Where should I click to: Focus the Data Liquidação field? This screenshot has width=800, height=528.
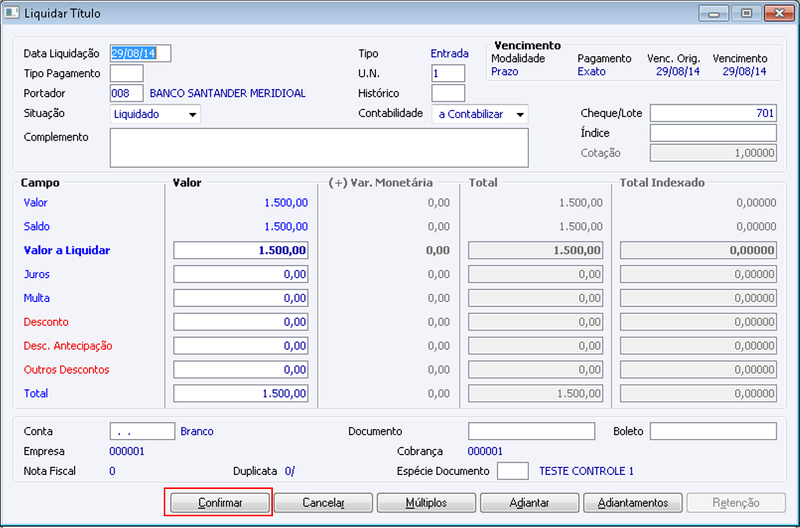pos(140,53)
